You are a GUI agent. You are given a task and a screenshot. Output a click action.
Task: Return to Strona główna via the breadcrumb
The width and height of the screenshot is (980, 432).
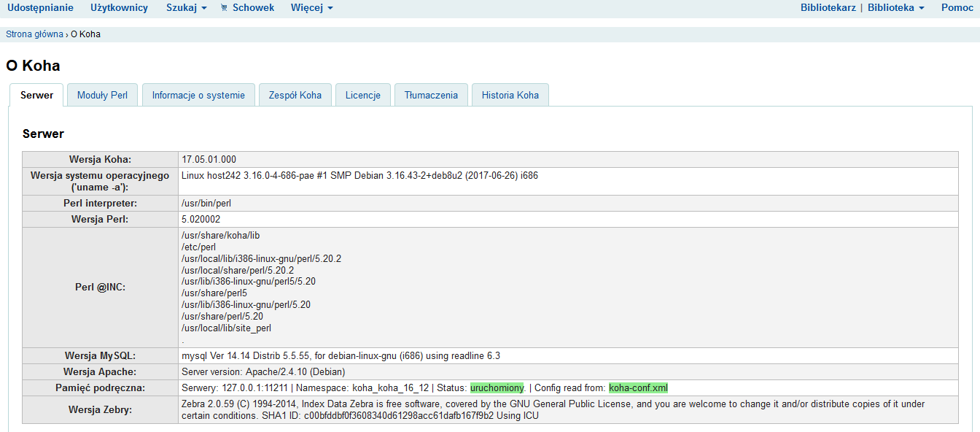pos(34,34)
